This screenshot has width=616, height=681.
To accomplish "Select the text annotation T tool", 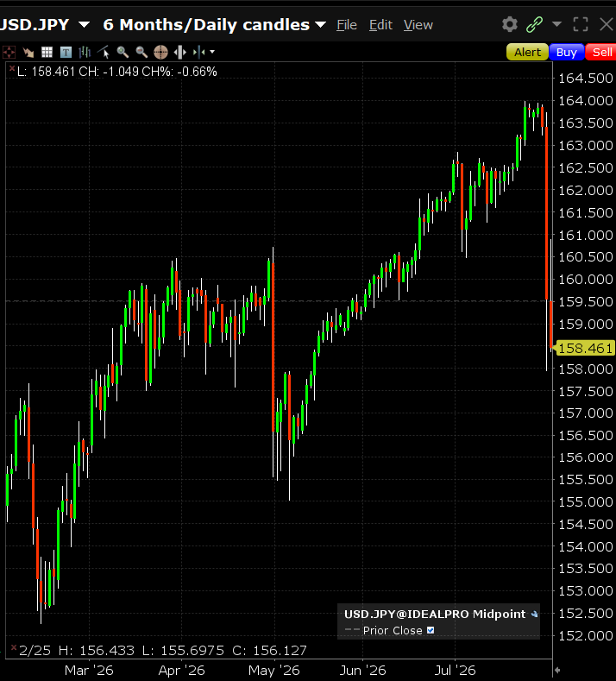I will 66,52.
